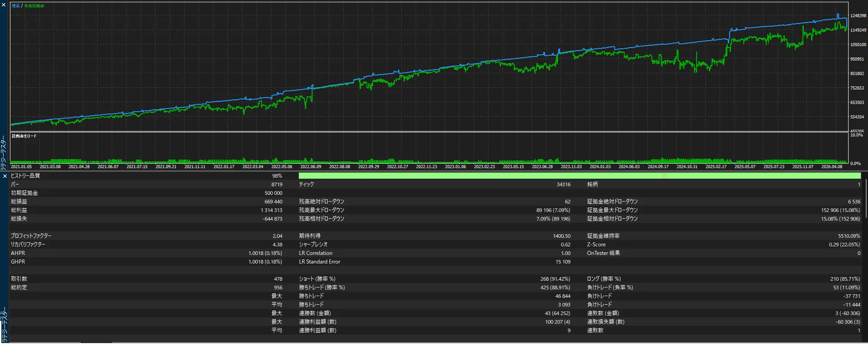The width and height of the screenshot is (868, 344).
Task: Click the LR Correlation label
Action: tap(316, 253)
